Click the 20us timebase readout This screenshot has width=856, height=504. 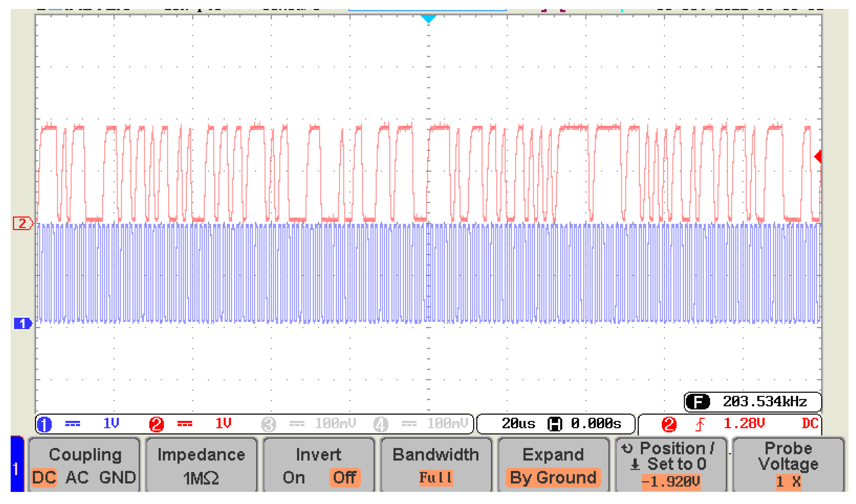518,424
